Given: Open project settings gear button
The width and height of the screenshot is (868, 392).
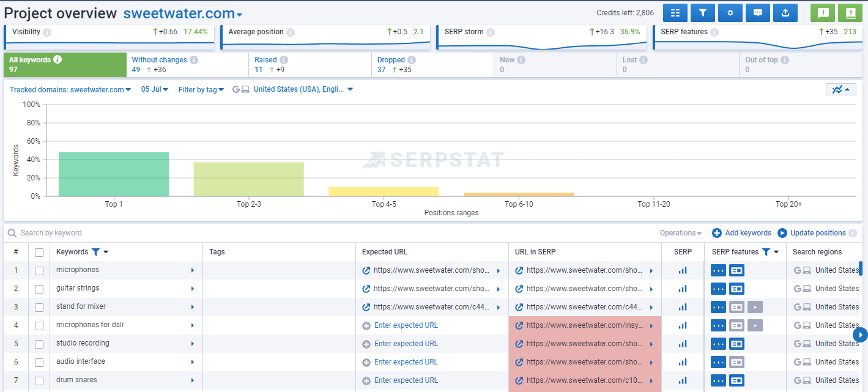Looking at the screenshot, I should click(730, 12).
